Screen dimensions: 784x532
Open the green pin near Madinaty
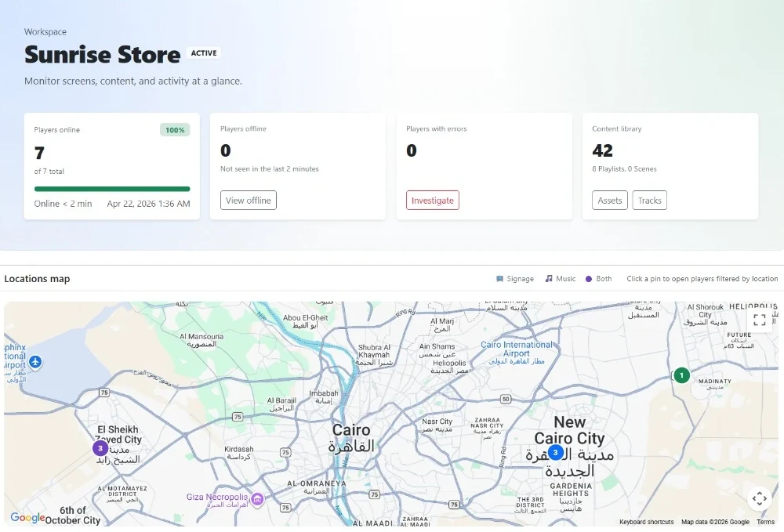pyautogui.click(x=681, y=376)
